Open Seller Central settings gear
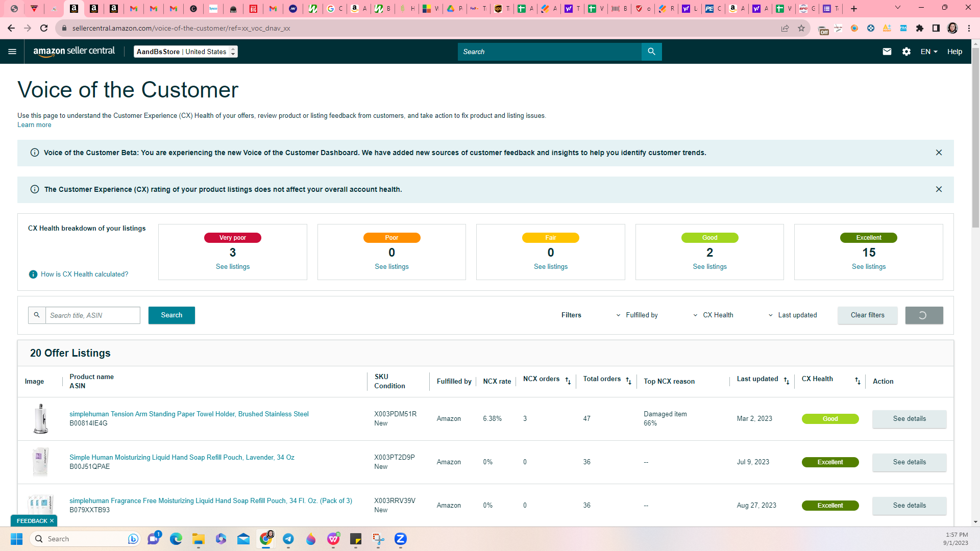Viewport: 980px width, 551px height. tap(906, 52)
